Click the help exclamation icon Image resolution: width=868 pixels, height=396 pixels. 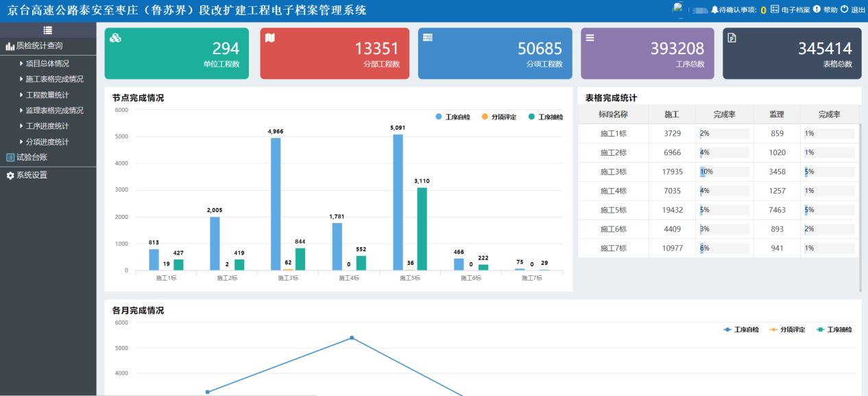[x=817, y=10]
